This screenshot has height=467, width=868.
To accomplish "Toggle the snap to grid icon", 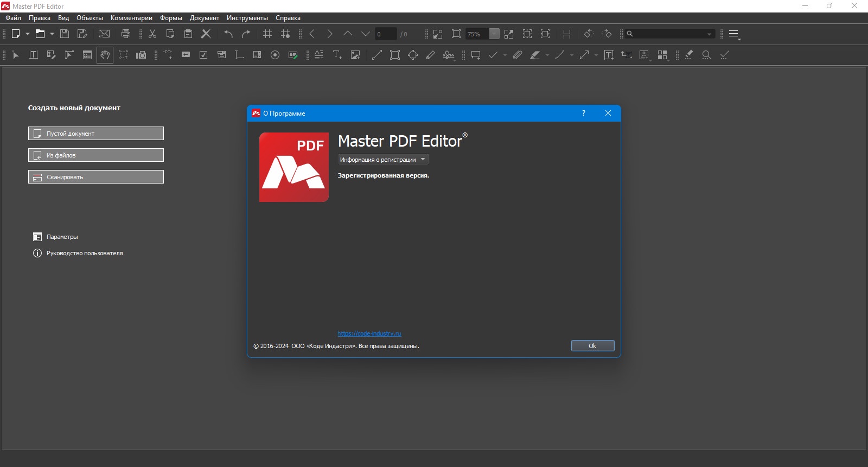I will point(285,34).
